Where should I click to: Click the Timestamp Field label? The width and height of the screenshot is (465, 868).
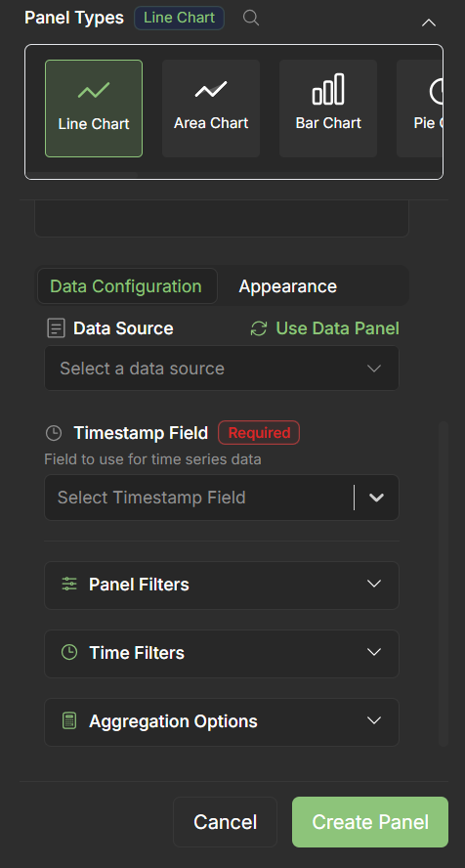click(x=141, y=433)
